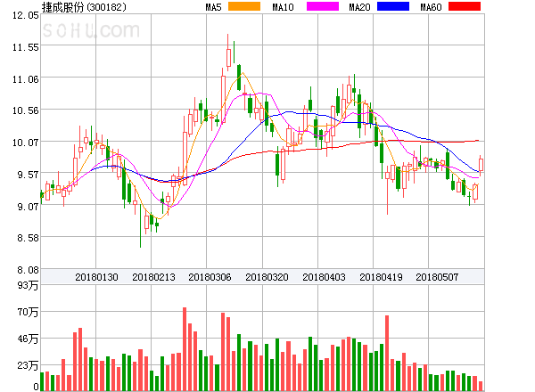This screenshot has height=392, width=535.
Task: Click the 11.06 price axis label
Action: click(x=26, y=79)
